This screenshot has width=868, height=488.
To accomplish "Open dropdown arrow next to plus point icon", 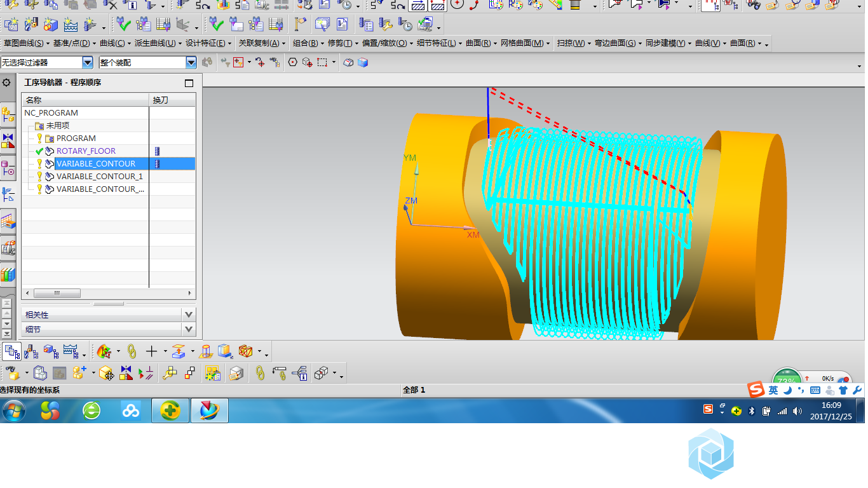I will 165,351.
